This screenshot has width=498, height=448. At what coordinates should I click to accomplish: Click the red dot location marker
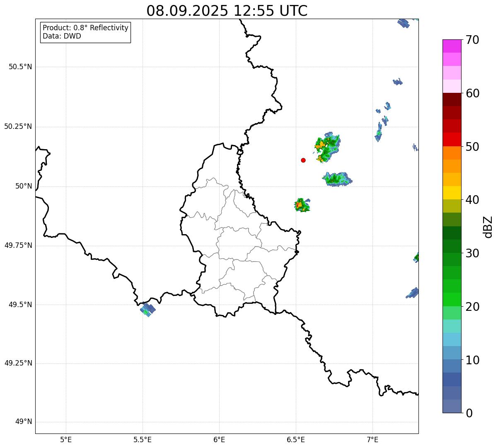pyautogui.click(x=303, y=160)
